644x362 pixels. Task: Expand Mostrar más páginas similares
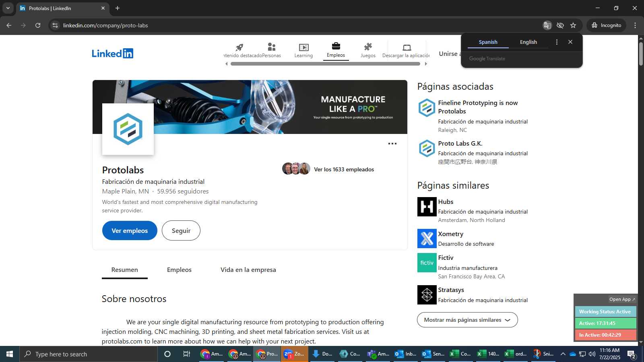click(x=467, y=320)
